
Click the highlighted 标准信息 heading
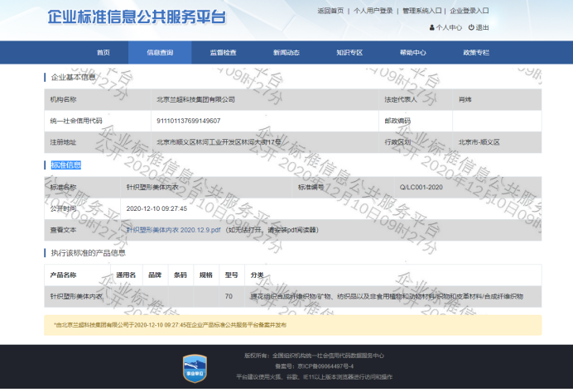65,165
